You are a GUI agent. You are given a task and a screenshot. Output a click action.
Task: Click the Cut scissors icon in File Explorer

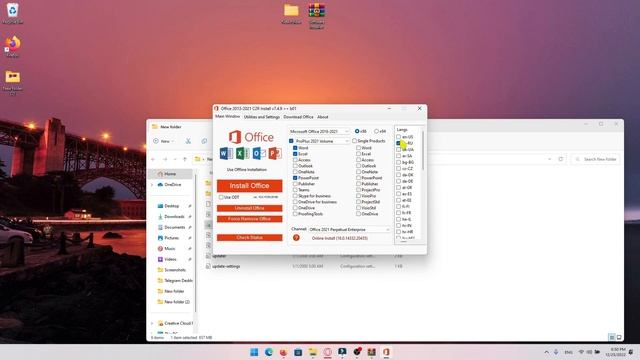pos(188,141)
